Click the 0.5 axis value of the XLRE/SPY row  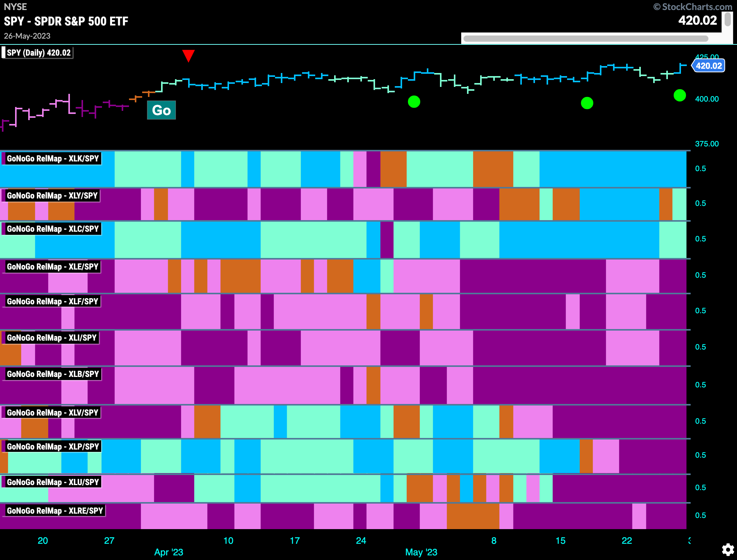click(700, 515)
